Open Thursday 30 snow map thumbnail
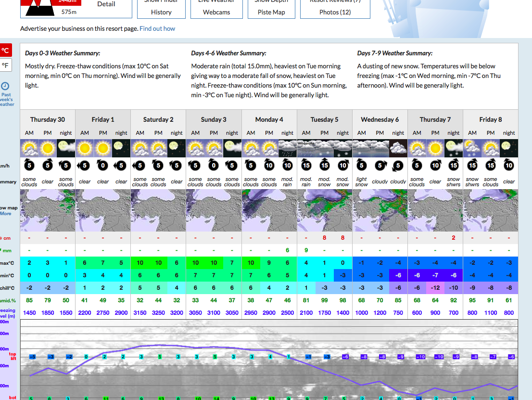This screenshot has width=532, height=400. click(x=48, y=210)
